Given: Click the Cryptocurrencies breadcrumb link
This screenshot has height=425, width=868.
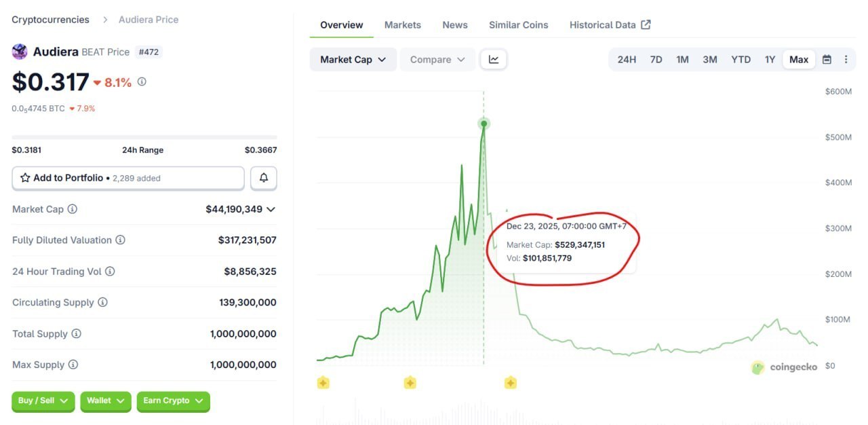Looking at the screenshot, I should [x=50, y=19].
